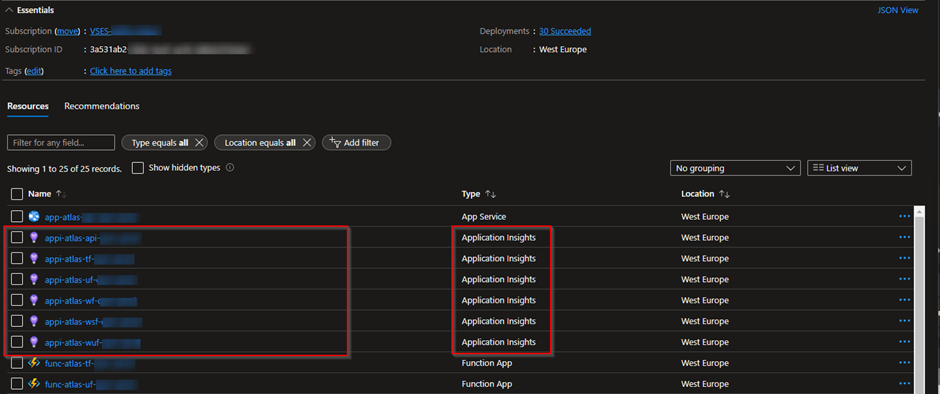Switch to the Recommendations tab
Screen dimensions: 940x394
(102, 106)
